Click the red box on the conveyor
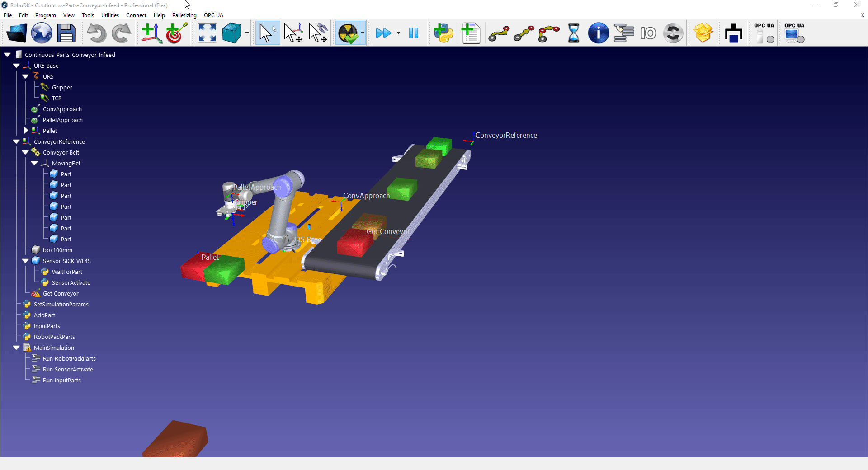 click(354, 243)
